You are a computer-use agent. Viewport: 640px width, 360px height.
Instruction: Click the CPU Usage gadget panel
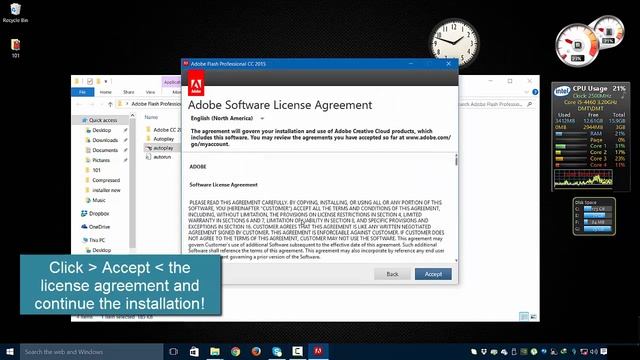590,136
